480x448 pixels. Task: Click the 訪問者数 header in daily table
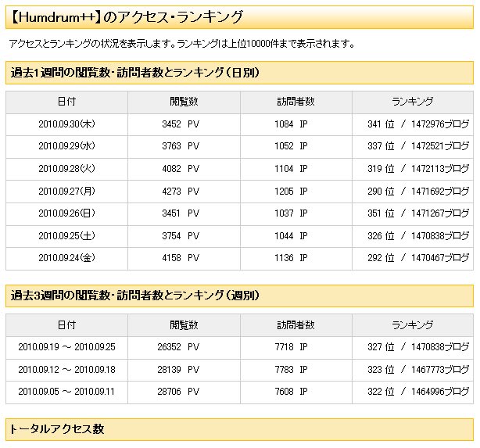click(296, 102)
